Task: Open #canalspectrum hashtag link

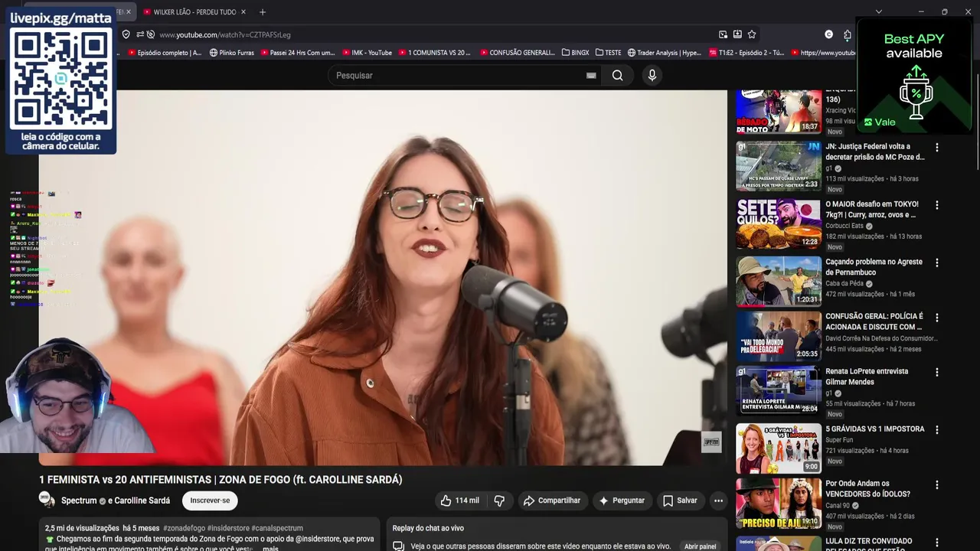Action: [277, 528]
